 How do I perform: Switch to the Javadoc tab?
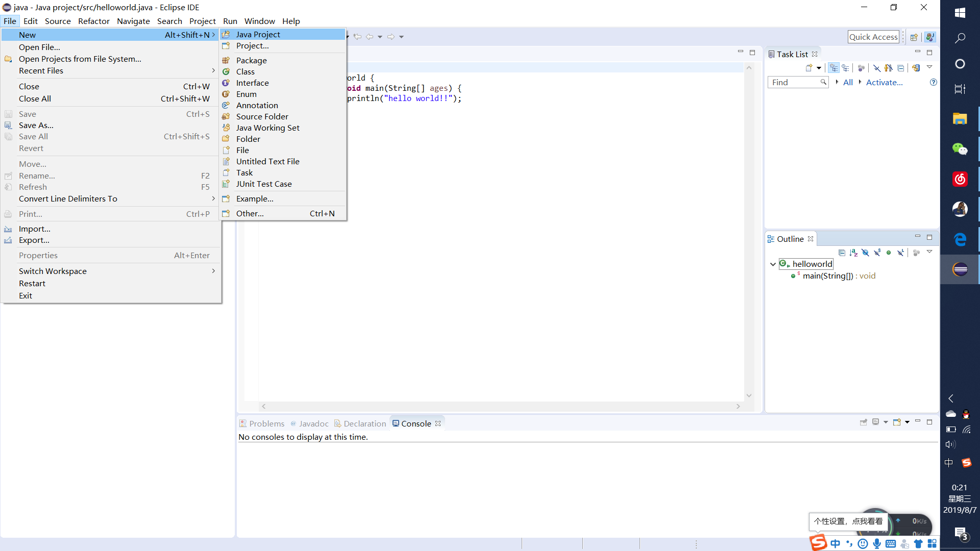309,423
